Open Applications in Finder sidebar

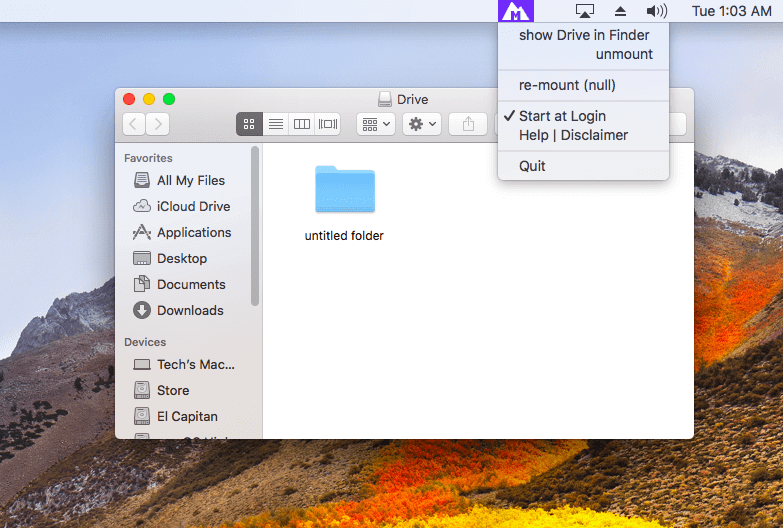193,232
